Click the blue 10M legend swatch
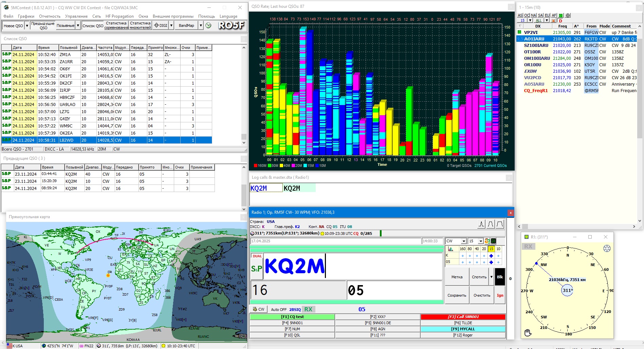The height and width of the screenshot is (349, 644). click(x=317, y=166)
